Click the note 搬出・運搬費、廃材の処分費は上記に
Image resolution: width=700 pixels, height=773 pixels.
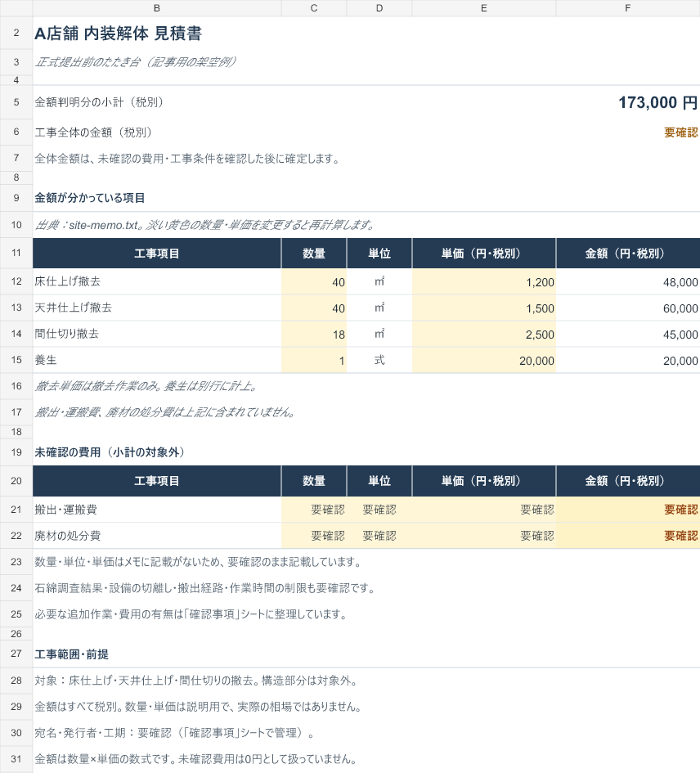164,412
